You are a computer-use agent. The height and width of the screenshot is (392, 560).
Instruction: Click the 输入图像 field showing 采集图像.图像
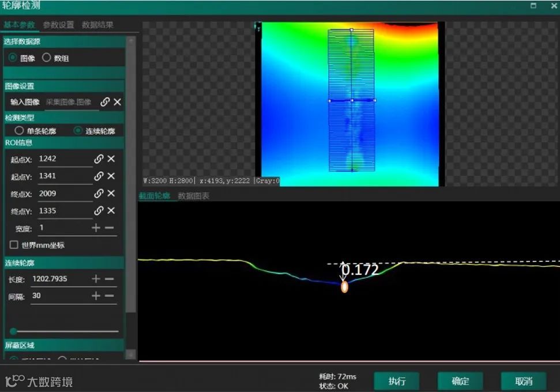pos(72,102)
